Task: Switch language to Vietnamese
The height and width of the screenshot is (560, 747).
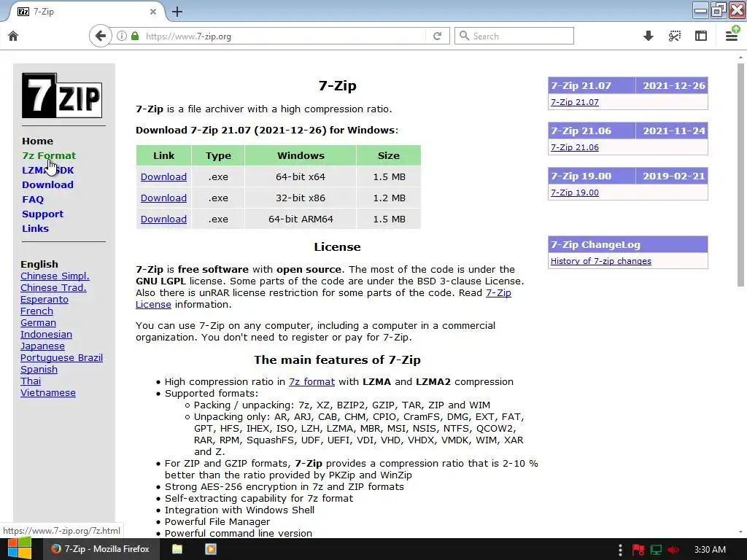Action: pos(48,392)
